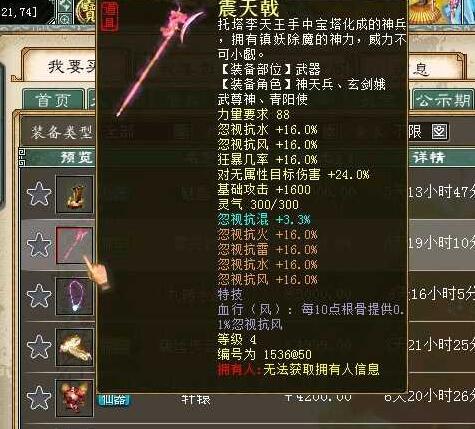Viewport: 475px width, 429px height.
Task: Star the purple necklace listing
Action: coord(39,296)
